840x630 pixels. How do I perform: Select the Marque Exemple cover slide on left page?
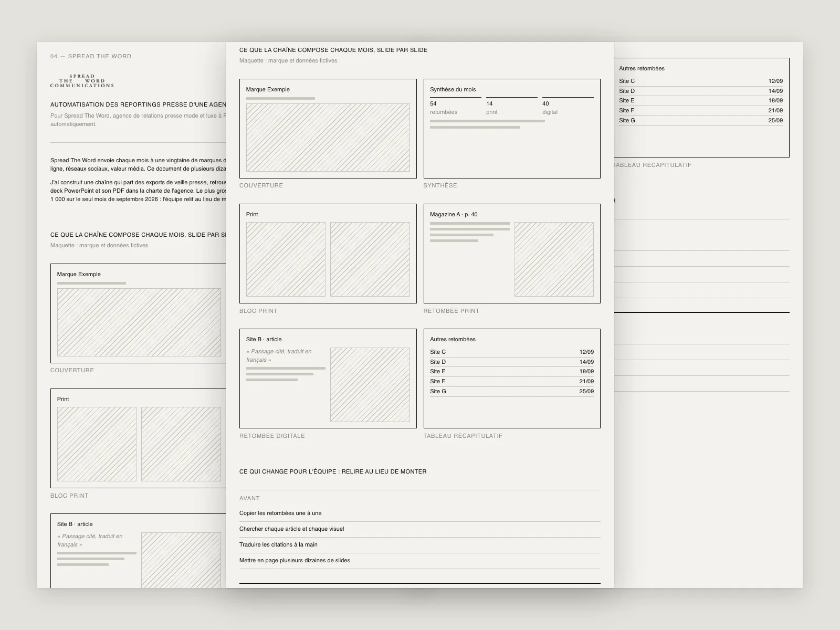139,313
